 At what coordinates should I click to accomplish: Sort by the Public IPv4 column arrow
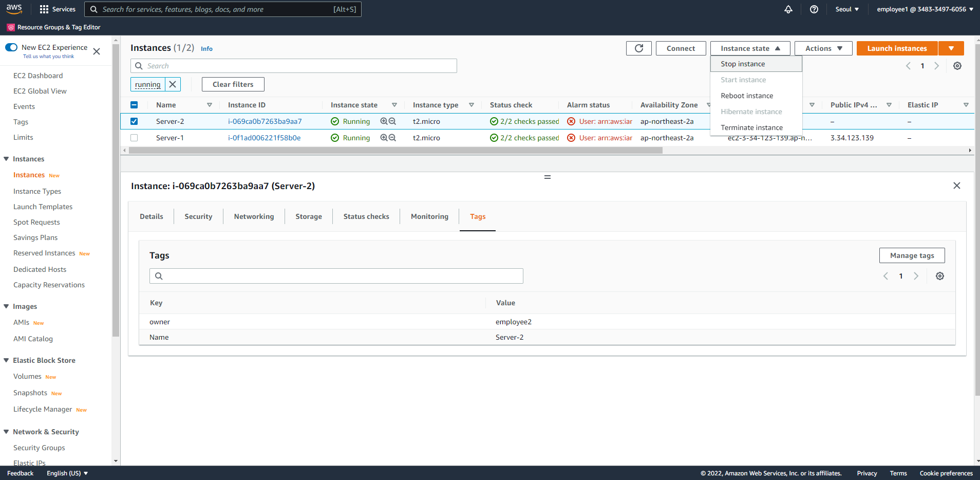(889, 105)
